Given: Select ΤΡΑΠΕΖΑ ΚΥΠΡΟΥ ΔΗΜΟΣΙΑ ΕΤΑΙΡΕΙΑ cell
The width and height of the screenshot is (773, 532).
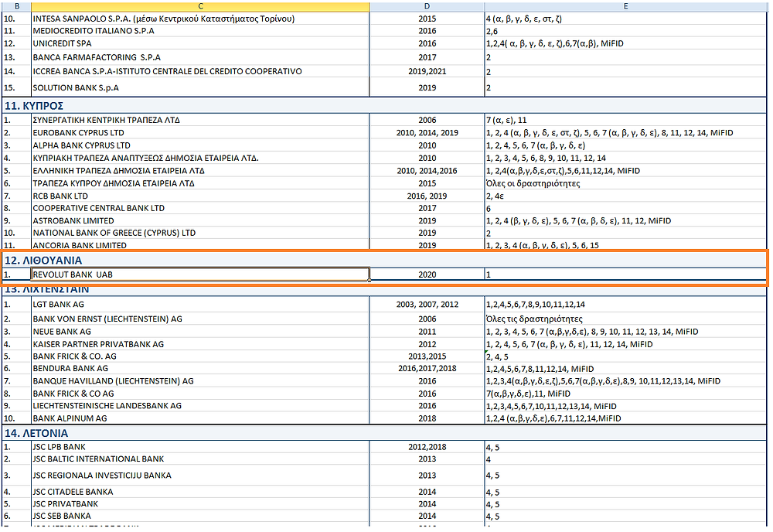Looking at the screenshot, I should [200, 183].
